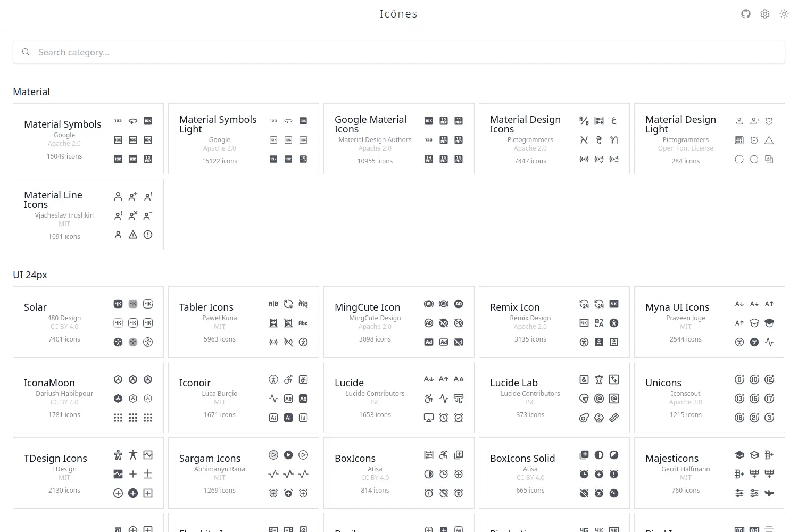Image resolution: width=798 pixels, height=532 pixels.
Task: Click the activity pulse icon in Myna UI card
Action: tap(769, 342)
